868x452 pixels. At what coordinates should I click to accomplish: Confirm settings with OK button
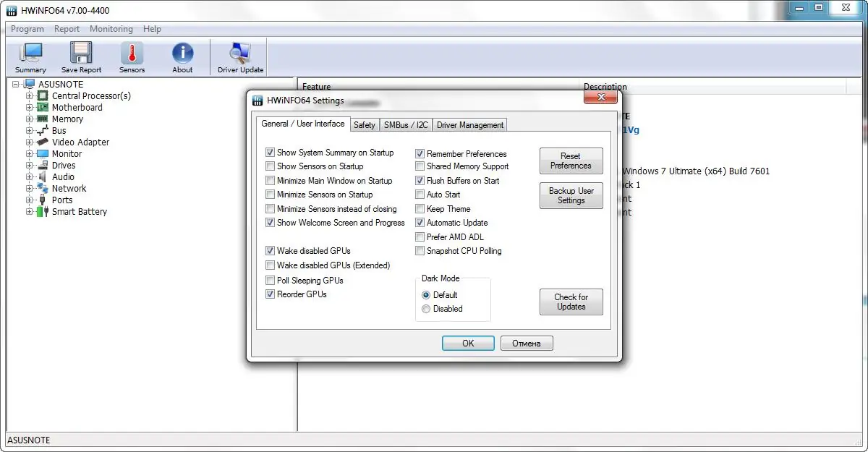[x=468, y=343]
